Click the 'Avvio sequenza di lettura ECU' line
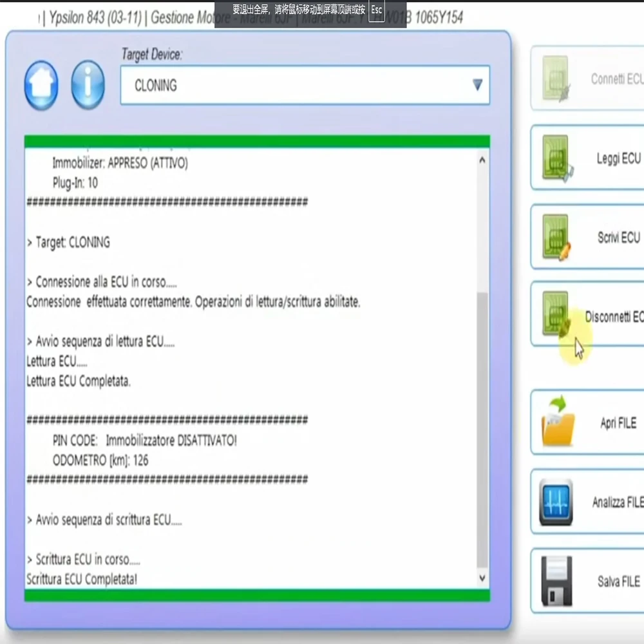This screenshot has height=644, width=644. tap(100, 341)
